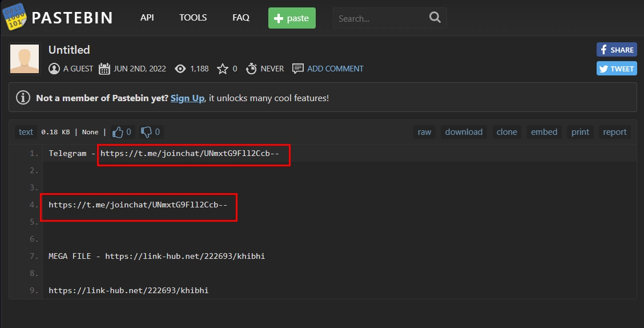The image size is (644, 328).
Task: Click the 0.18 KB size text
Action: click(x=55, y=132)
